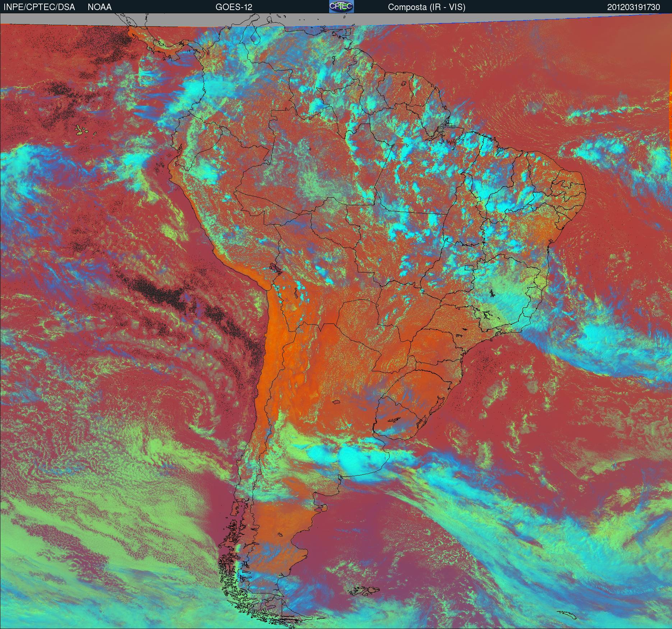Click the GOES-12 satellite label
Viewport: 672px width, 629px height.
(x=234, y=7)
